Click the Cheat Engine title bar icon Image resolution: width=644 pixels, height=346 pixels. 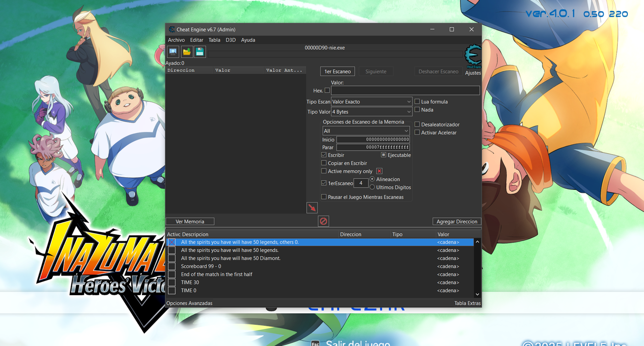click(x=172, y=29)
